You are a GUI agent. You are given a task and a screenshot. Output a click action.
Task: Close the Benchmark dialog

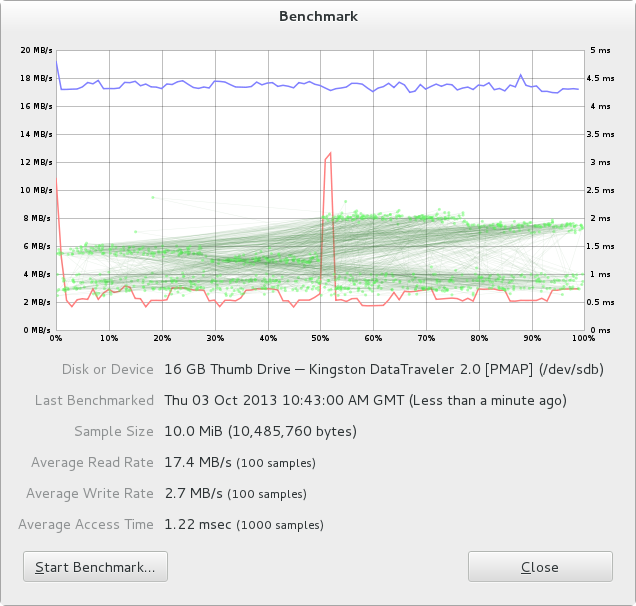click(540, 567)
